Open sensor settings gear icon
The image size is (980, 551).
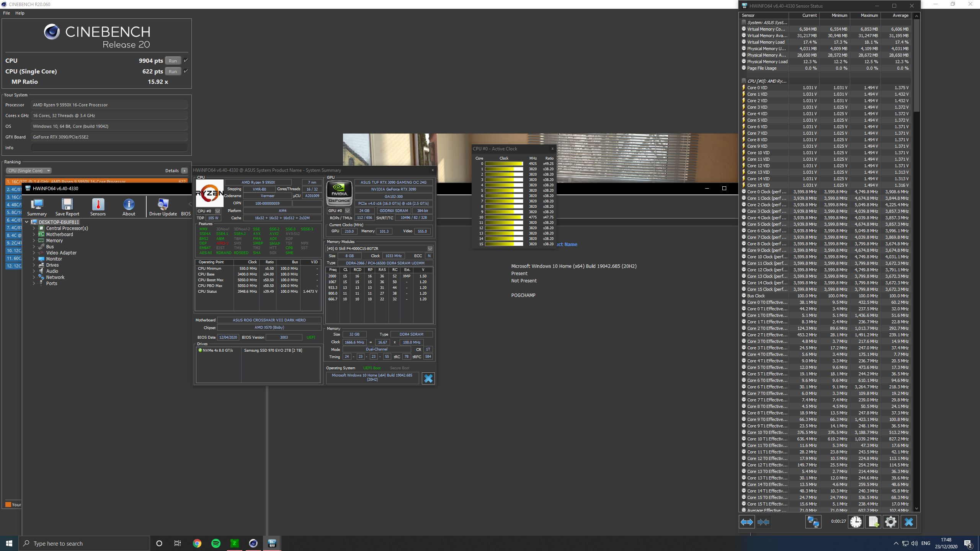(x=891, y=522)
